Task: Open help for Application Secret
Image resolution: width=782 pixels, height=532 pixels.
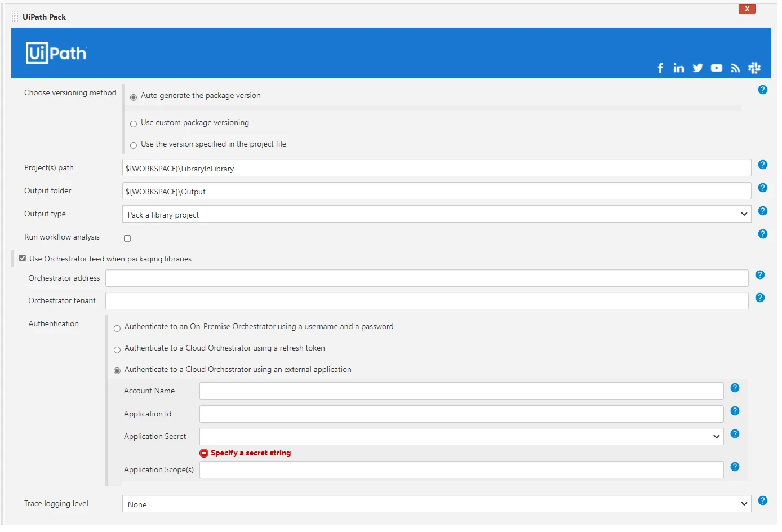Action: coord(735,433)
